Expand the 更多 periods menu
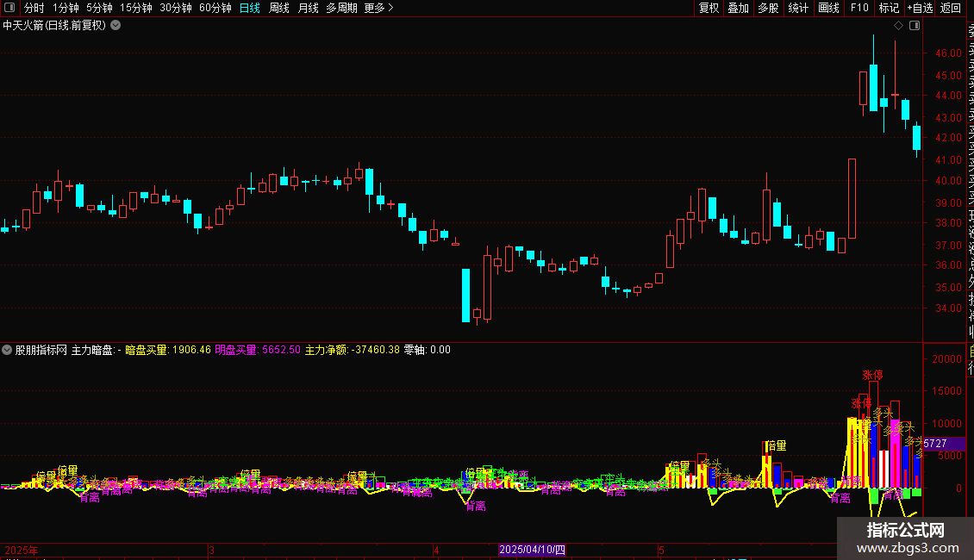 click(x=379, y=8)
